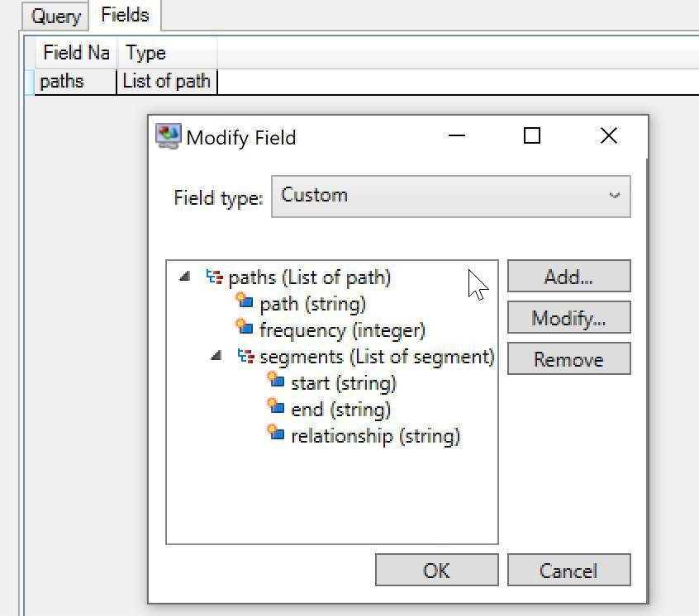The height and width of the screenshot is (616, 699).
Task: Confirm changes with the OK button
Action: click(x=436, y=570)
